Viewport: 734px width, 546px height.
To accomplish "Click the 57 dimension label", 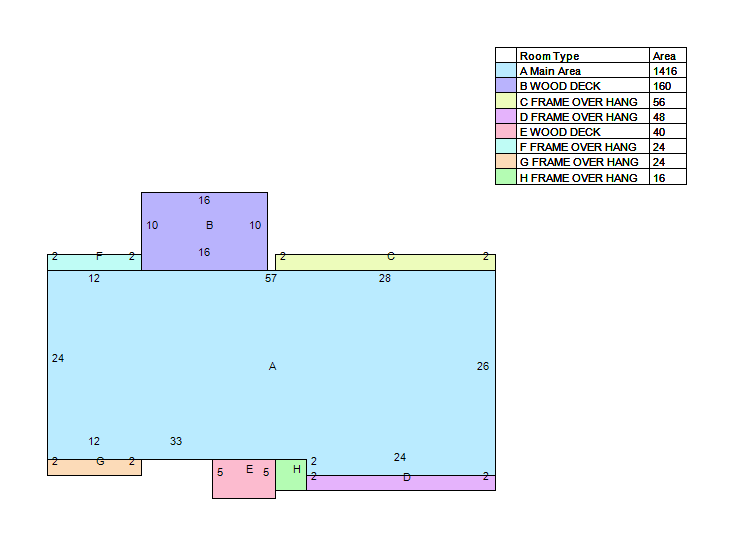I will [x=271, y=278].
